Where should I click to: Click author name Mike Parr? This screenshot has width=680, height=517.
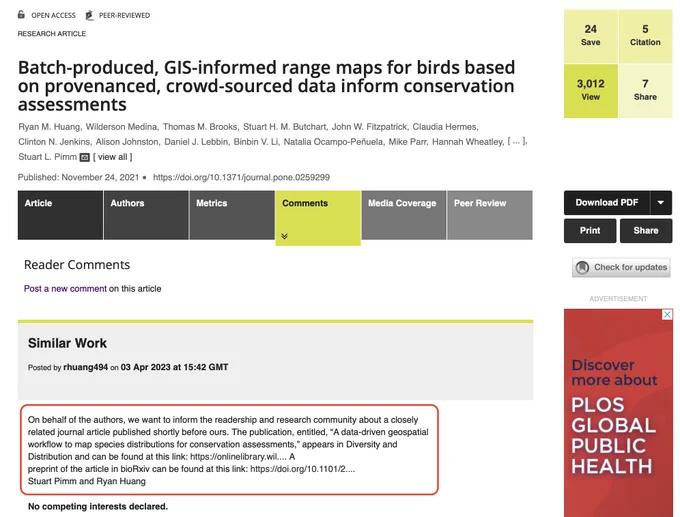tap(407, 142)
